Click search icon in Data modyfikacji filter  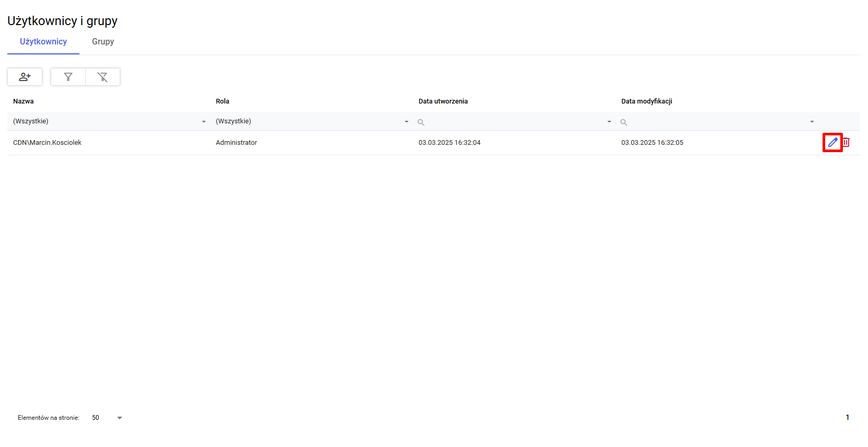[x=623, y=122]
